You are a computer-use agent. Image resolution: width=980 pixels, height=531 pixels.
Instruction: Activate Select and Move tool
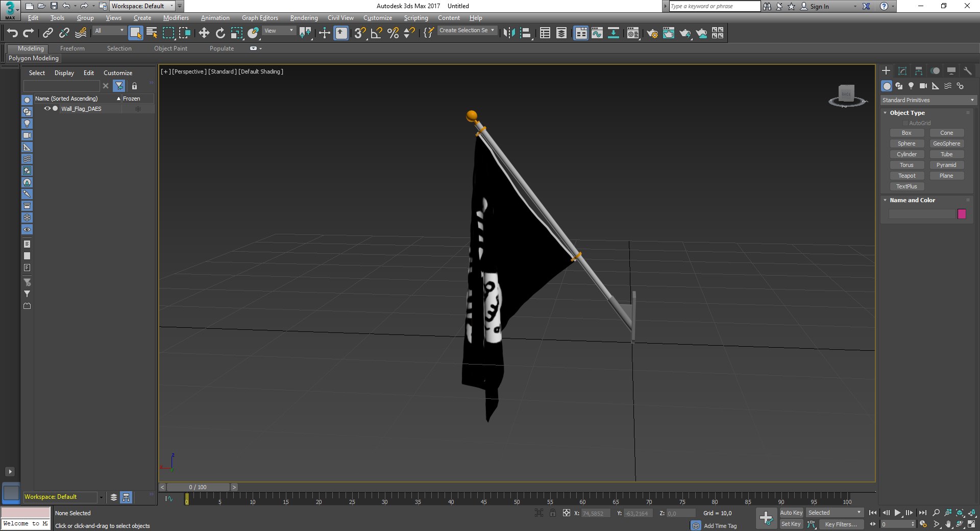pyautogui.click(x=204, y=33)
